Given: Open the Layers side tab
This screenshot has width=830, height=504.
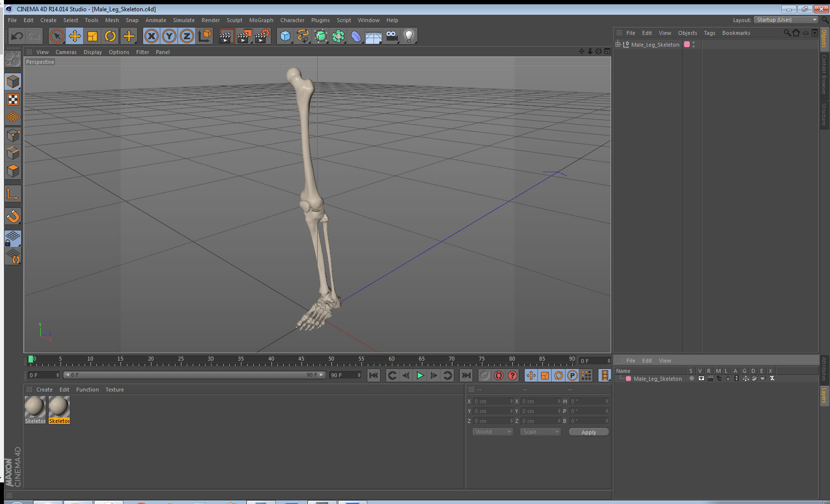Looking at the screenshot, I should tap(824, 395).
